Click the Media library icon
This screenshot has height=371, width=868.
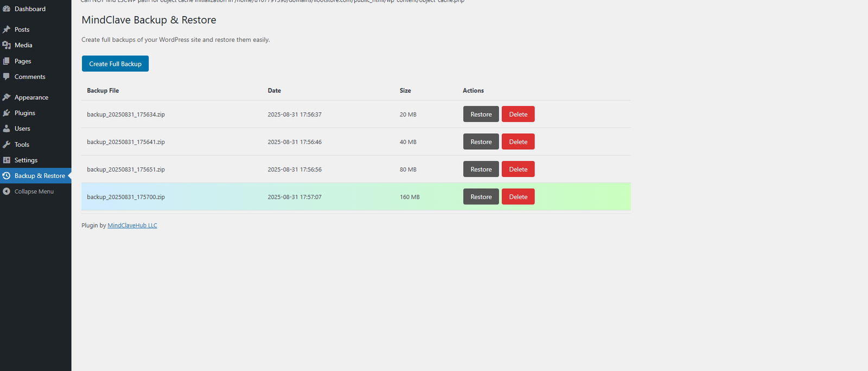pyautogui.click(x=7, y=45)
